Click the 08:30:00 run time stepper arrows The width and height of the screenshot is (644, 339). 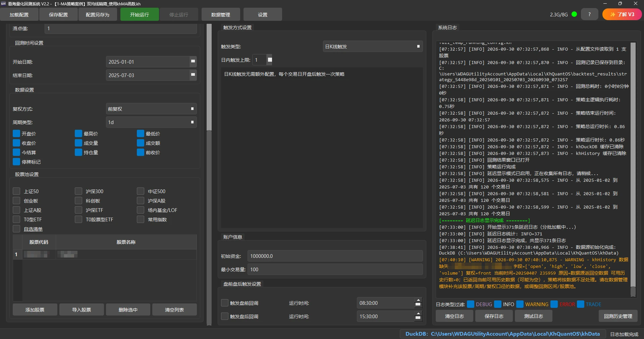[418, 303]
